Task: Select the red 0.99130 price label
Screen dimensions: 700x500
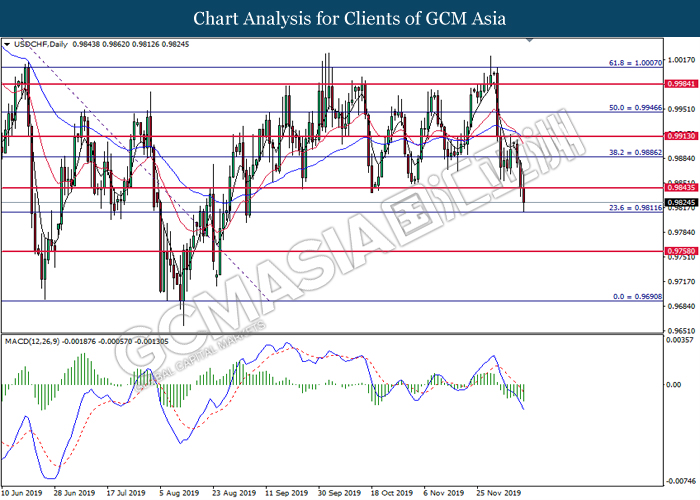Action: coord(681,136)
